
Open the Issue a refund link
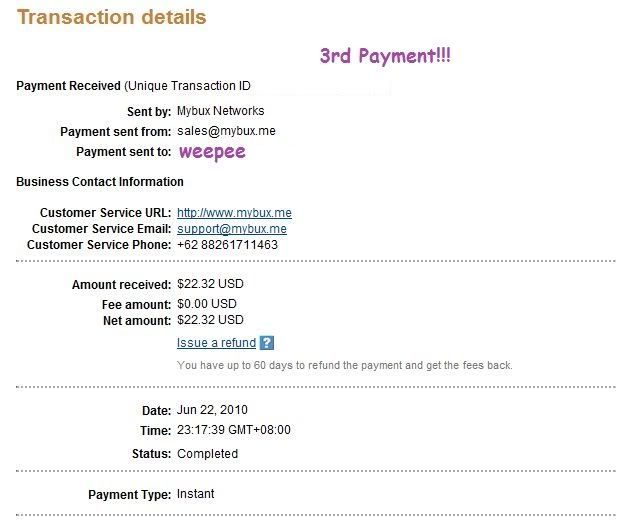pos(216,343)
